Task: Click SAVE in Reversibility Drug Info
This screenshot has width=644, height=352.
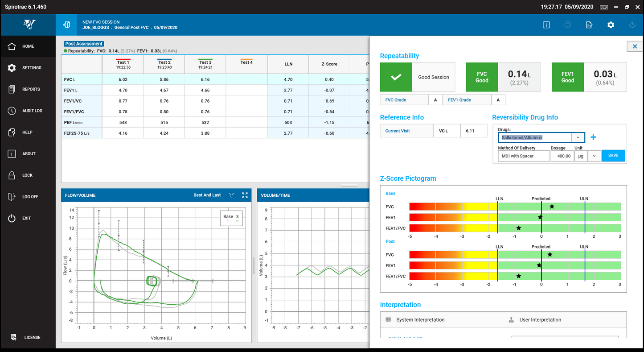Action: point(613,155)
